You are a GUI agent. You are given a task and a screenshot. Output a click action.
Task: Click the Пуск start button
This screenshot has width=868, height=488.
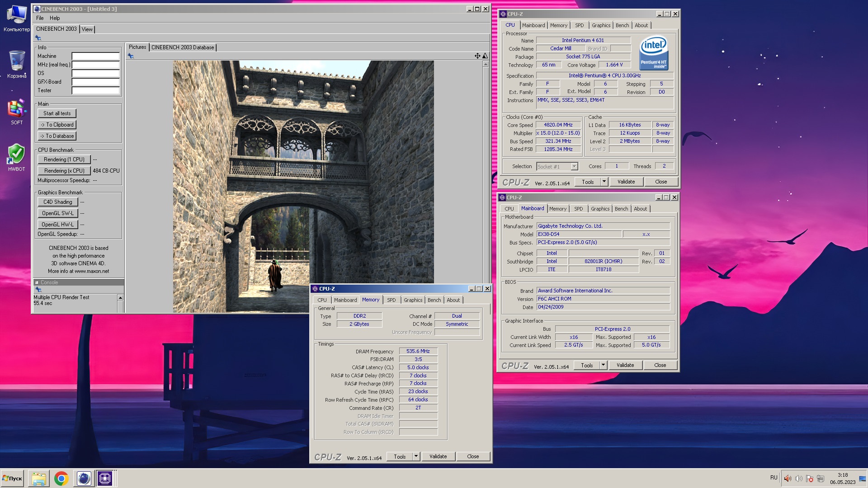point(13,479)
